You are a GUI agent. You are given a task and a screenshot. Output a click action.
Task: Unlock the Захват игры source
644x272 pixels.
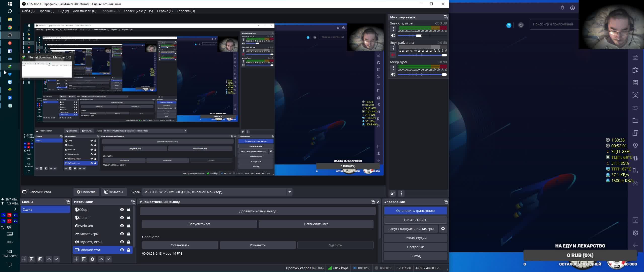coord(129,234)
